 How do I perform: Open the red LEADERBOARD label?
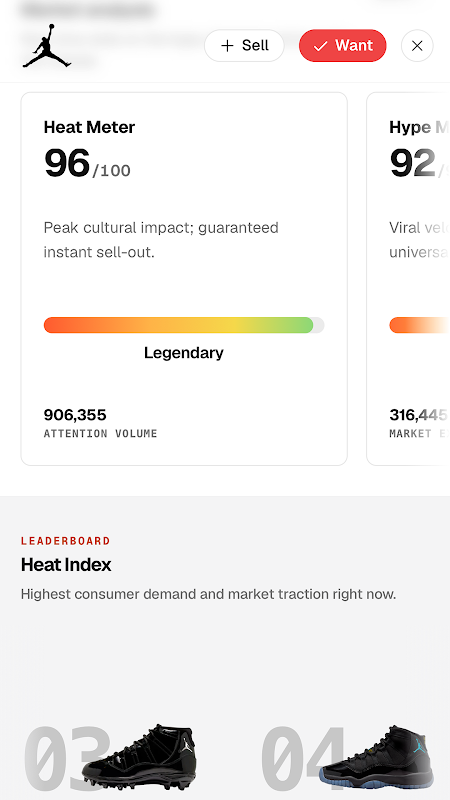(66, 541)
